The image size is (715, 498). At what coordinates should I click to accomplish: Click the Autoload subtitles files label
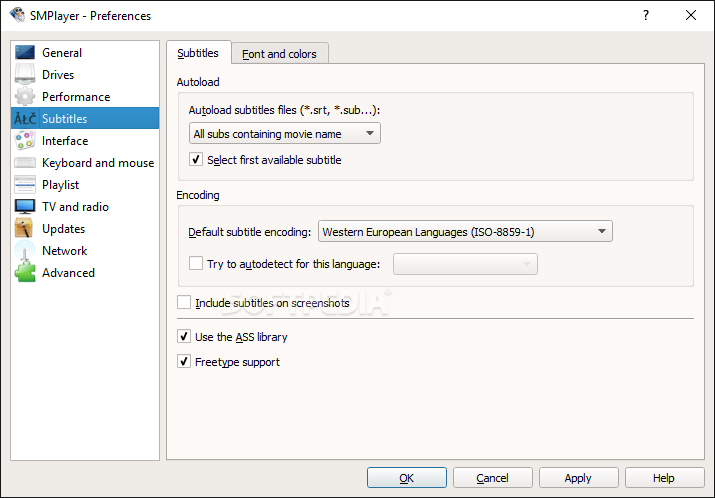tap(284, 110)
